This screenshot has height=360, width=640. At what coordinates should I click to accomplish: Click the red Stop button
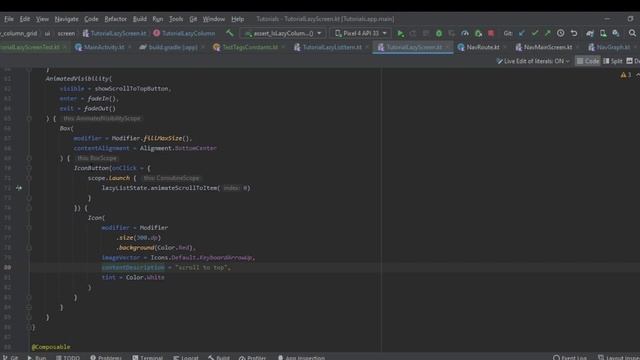point(491,33)
